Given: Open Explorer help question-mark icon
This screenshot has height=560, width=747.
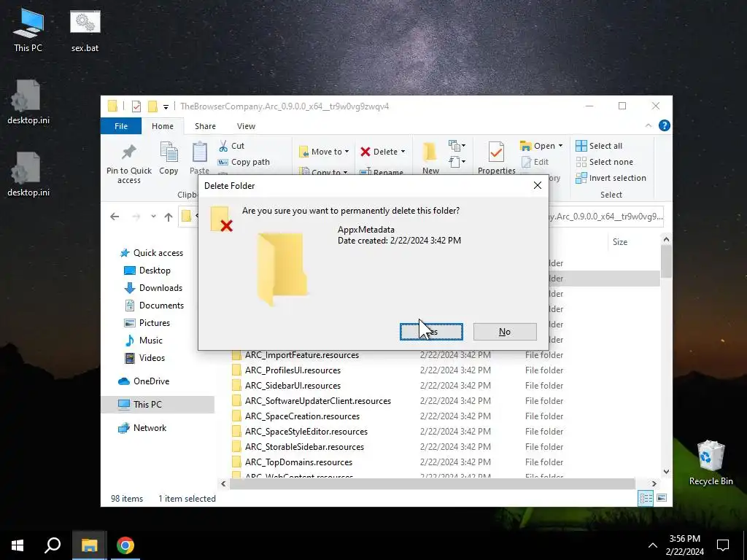Looking at the screenshot, I should pos(664,125).
